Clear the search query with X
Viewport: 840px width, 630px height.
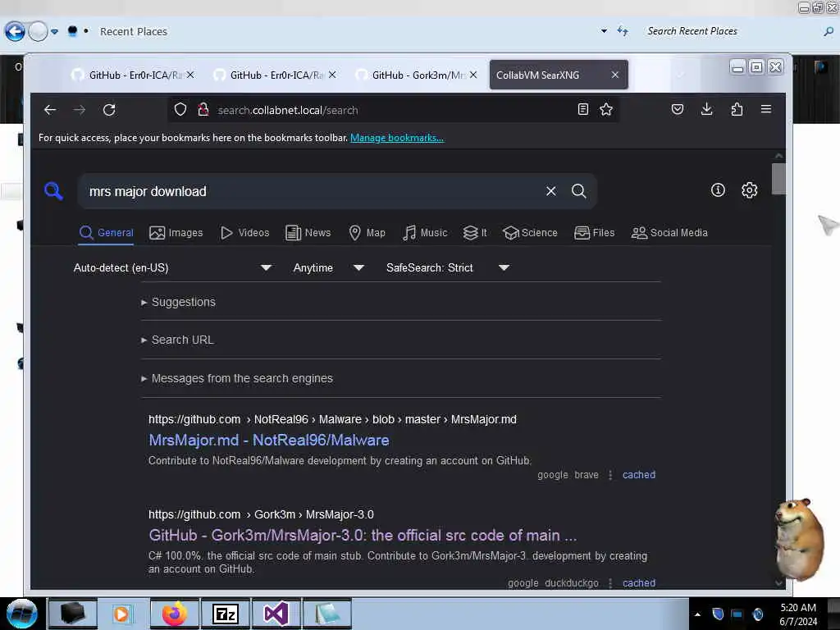tap(550, 190)
